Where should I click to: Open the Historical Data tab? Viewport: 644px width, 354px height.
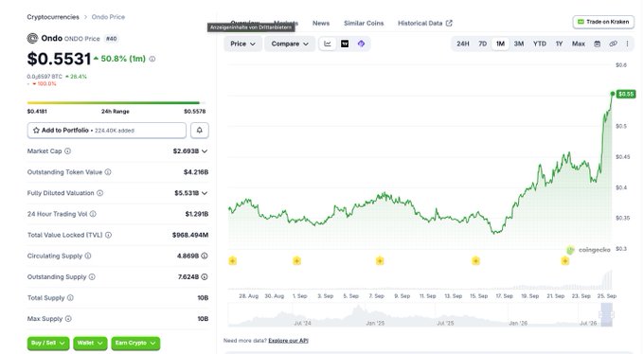coord(424,23)
